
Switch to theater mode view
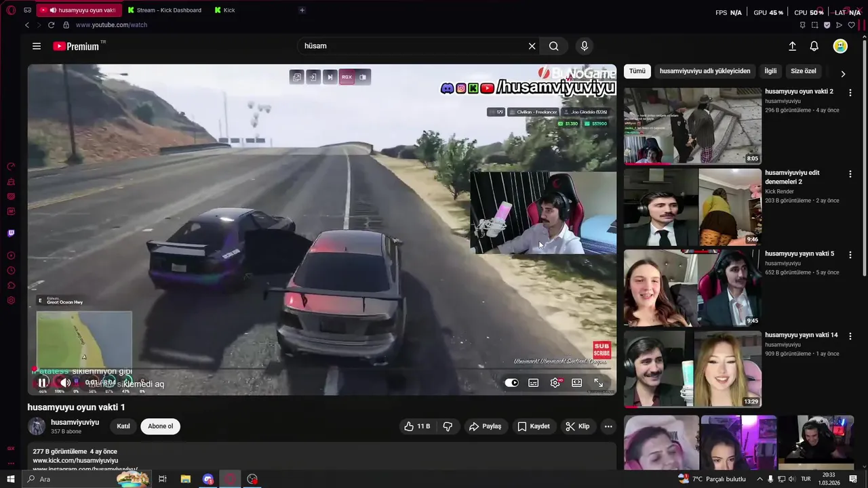576,383
